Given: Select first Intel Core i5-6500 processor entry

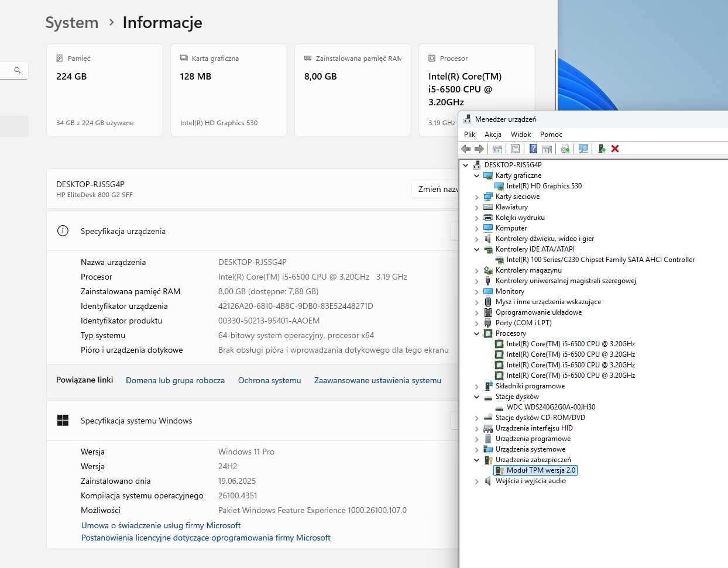Looking at the screenshot, I should tap(571, 344).
